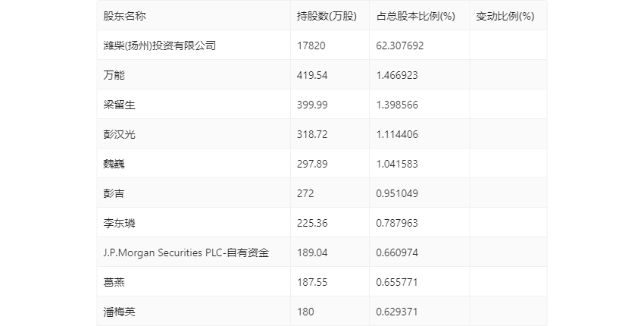Select the 189.04 shares value

pyautogui.click(x=312, y=252)
